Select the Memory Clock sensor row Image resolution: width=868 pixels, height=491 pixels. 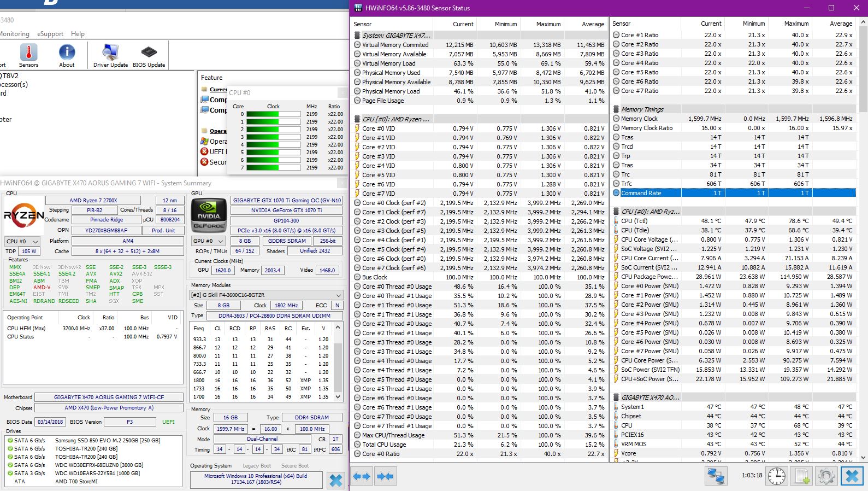(x=733, y=119)
